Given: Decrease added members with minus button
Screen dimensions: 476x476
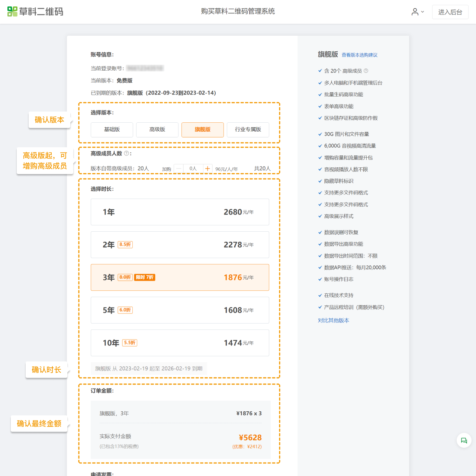Looking at the screenshot, I should point(178,169).
